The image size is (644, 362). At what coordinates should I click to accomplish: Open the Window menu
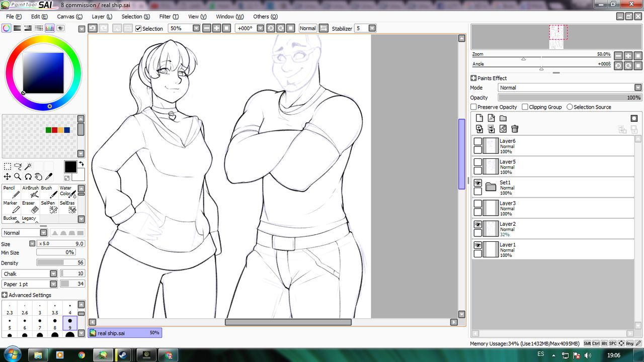(229, 17)
